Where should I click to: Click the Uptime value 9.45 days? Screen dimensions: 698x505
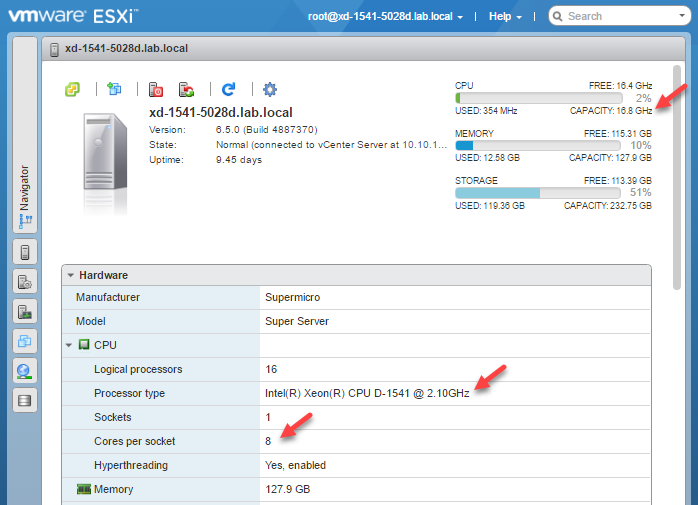pyautogui.click(x=239, y=159)
